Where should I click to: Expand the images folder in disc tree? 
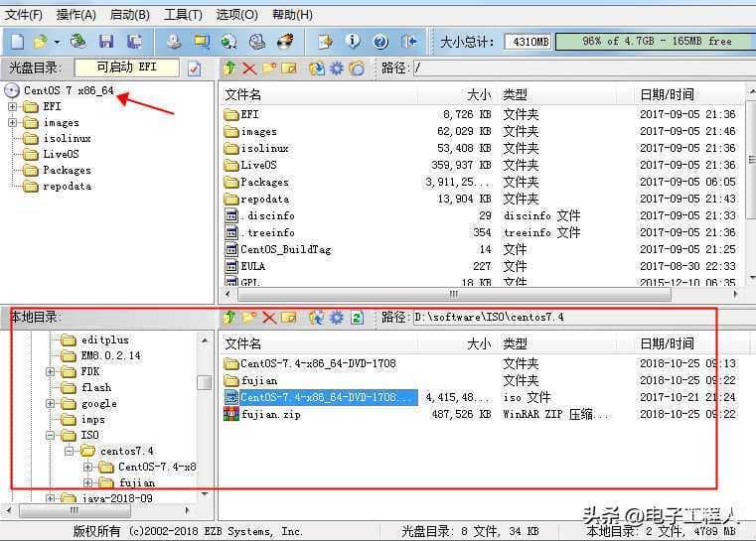click(x=13, y=123)
